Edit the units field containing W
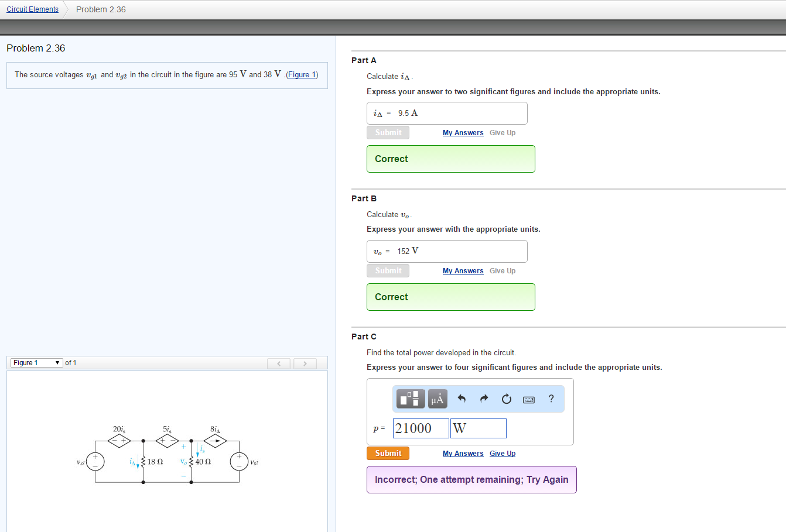Screen dimensions: 786x532 478,428
